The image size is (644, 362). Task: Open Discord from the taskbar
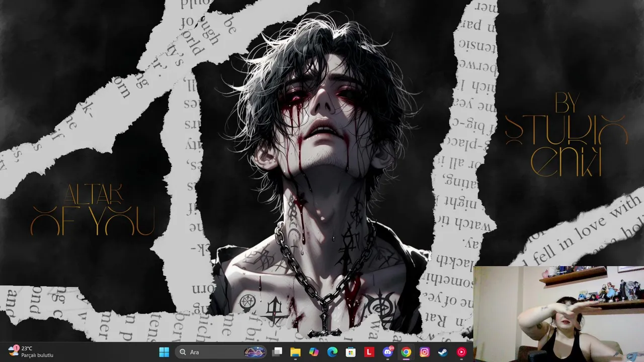[388, 352]
